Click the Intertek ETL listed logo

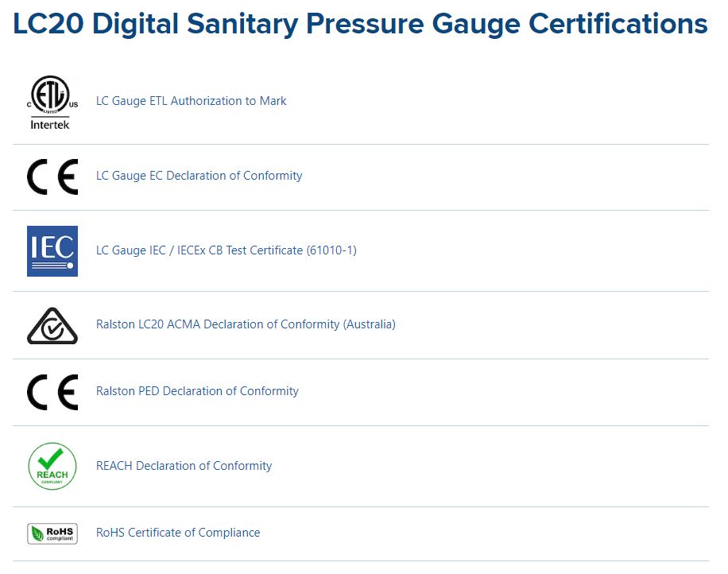[x=52, y=103]
